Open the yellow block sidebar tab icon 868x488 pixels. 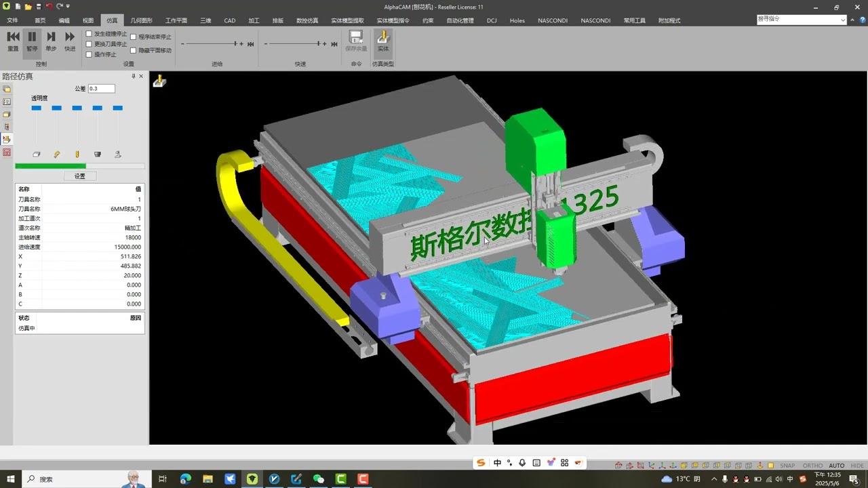[x=7, y=114]
